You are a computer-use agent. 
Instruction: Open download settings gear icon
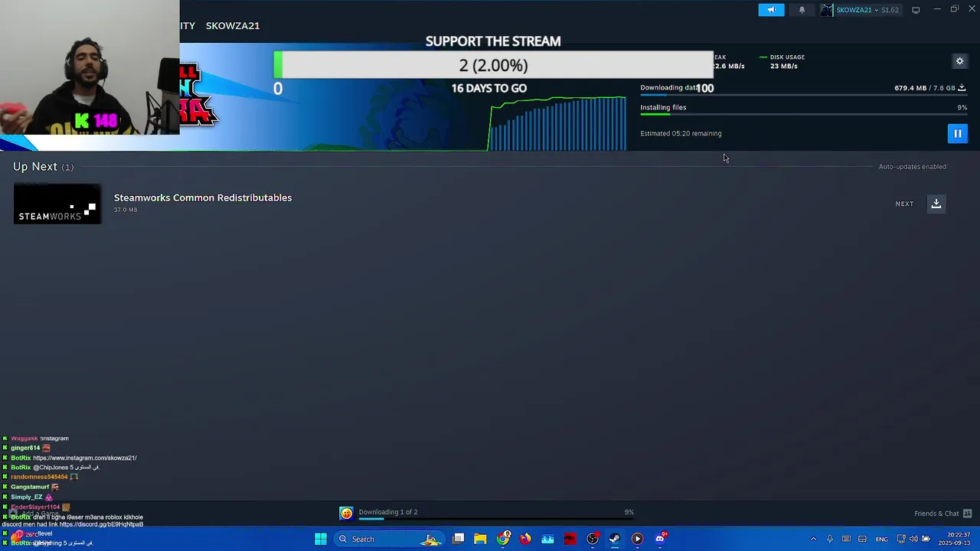959,61
